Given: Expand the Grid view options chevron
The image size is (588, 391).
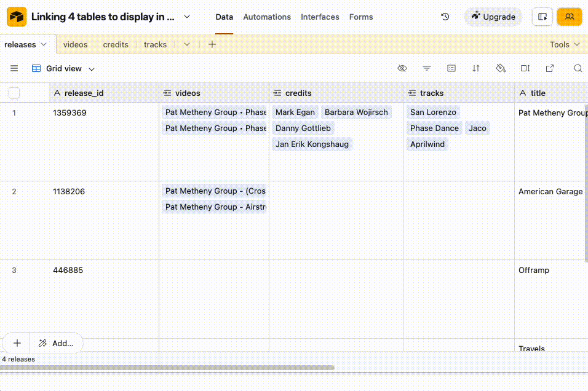Looking at the screenshot, I should (x=92, y=69).
